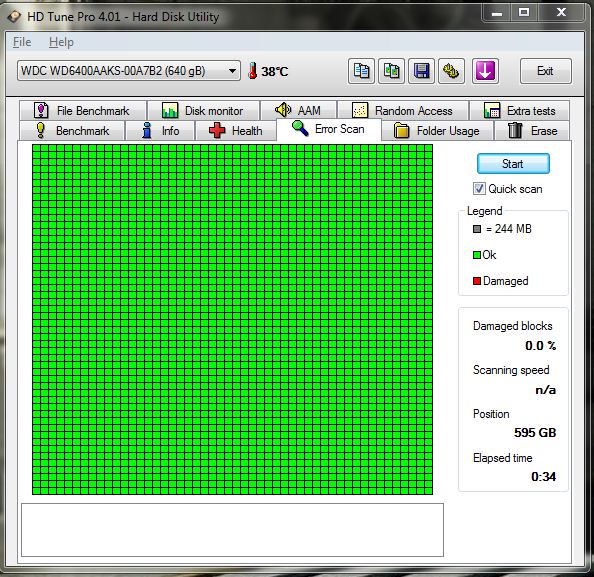
Task: Click the Folder Usage folder icon
Action: click(x=401, y=130)
